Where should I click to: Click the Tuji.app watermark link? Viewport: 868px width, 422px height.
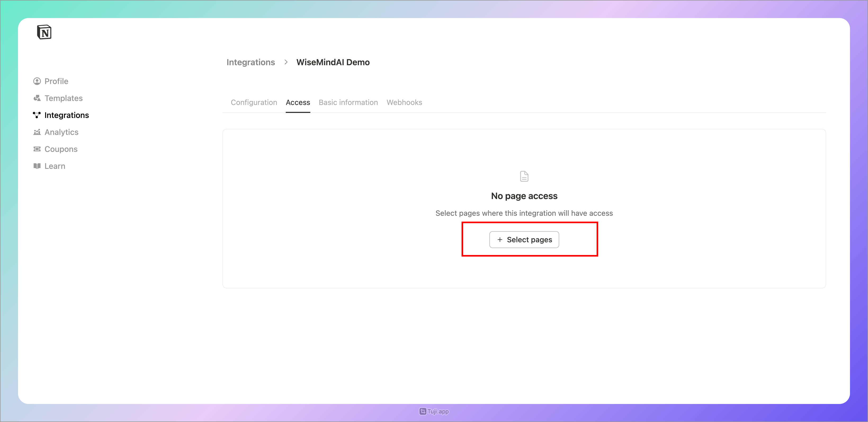pos(434,411)
